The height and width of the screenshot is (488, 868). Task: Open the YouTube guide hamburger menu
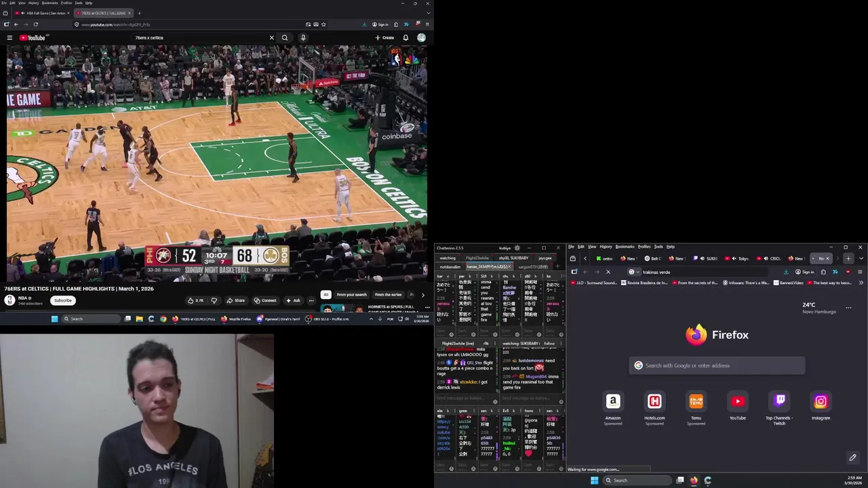9,38
